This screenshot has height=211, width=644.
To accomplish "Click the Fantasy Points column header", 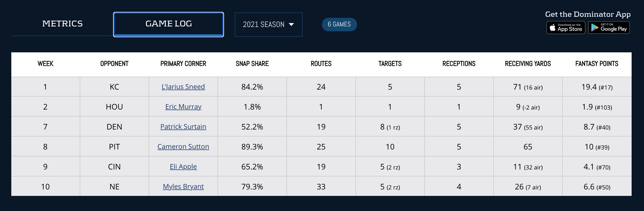I will click(597, 64).
